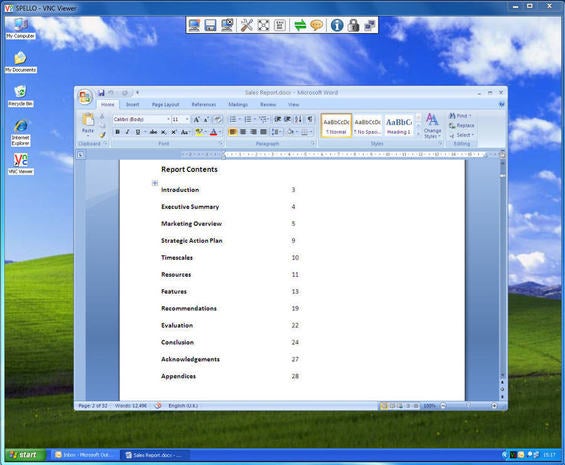Click the VNC Viewer desktop icon
Viewport: 565px width, 465px height.
pyautogui.click(x=21, y=164)
